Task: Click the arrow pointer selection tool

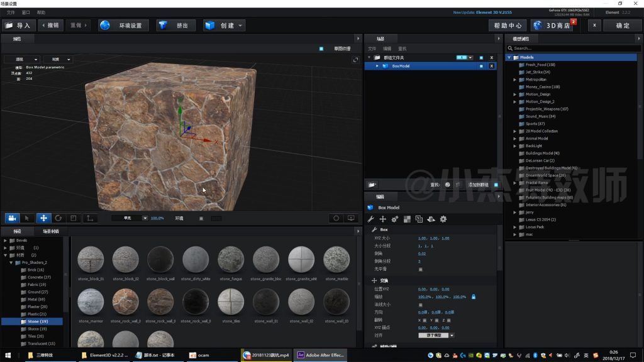Action: point(27,218)
